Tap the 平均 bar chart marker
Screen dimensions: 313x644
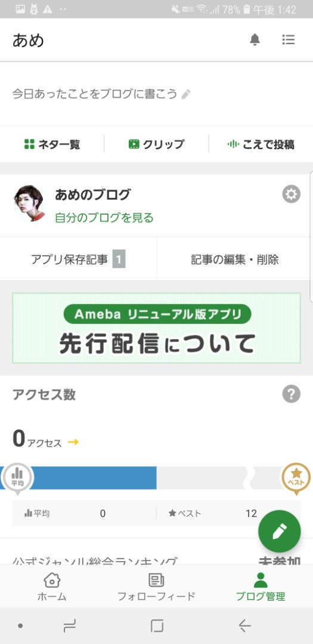coord(17,478)
